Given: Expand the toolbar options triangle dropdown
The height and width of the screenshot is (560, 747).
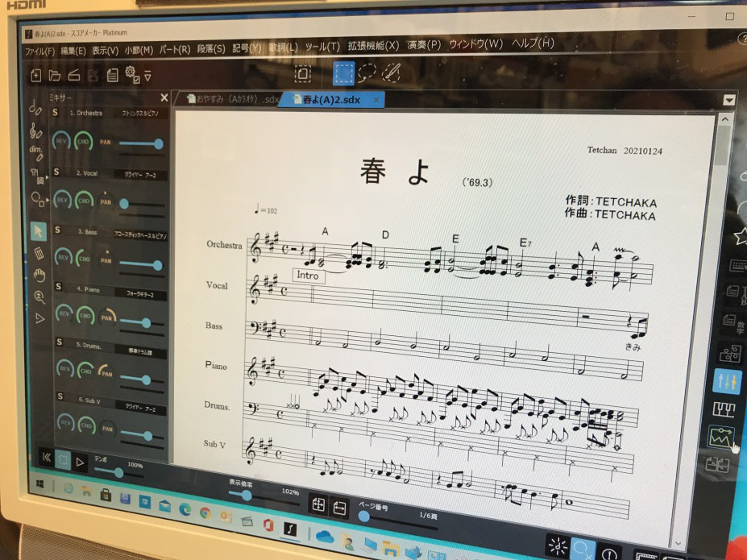Looking at the screenshot, I should (147, 77).
